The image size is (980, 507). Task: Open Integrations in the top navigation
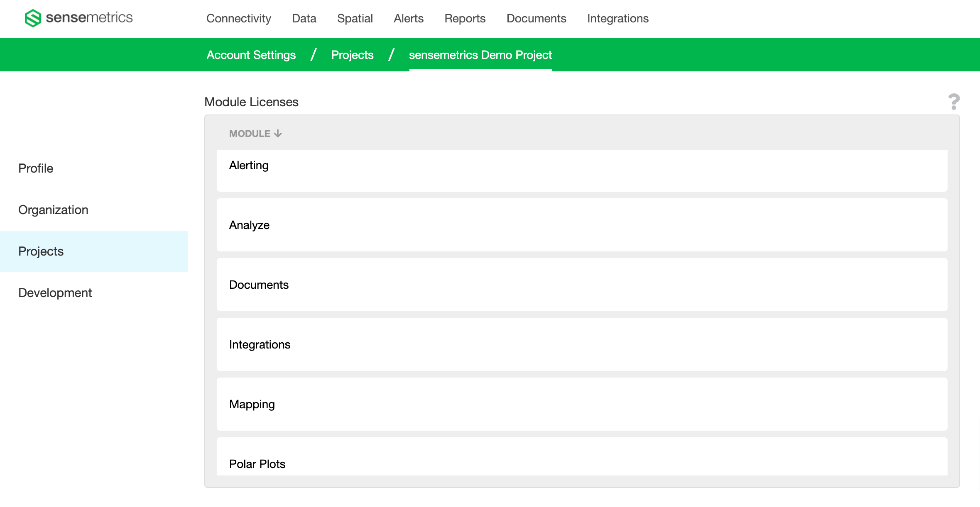tap(618, 19)
